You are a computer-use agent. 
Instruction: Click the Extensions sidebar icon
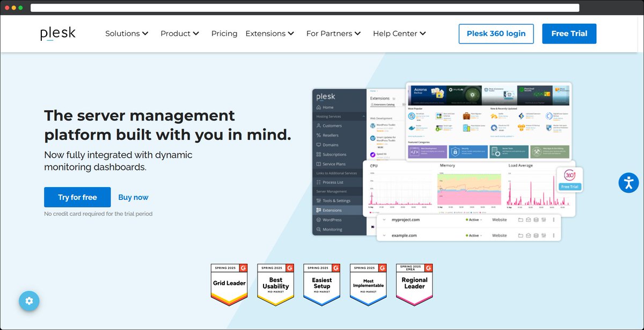pyautogui.click(x=319, y=210)
